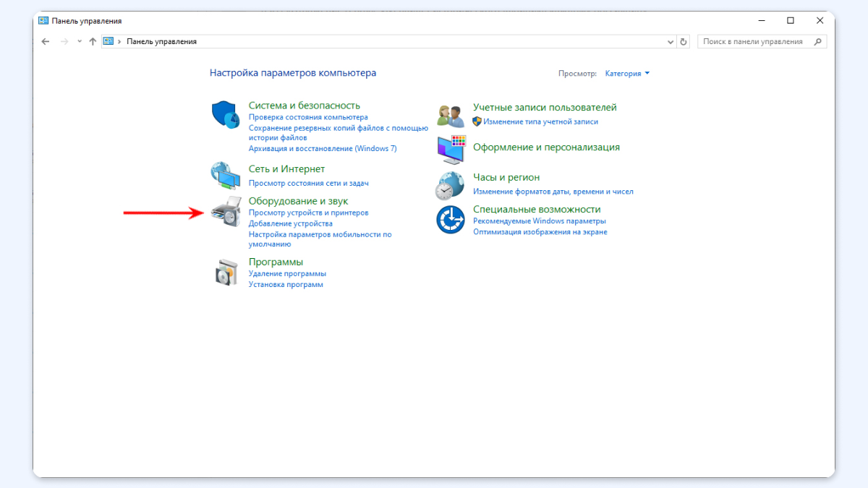Open the Система и безопасность shield icon

tap(225, 115)
